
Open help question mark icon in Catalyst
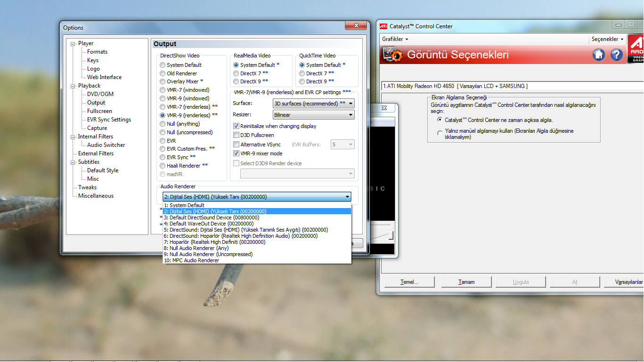[x=617, y=55]
